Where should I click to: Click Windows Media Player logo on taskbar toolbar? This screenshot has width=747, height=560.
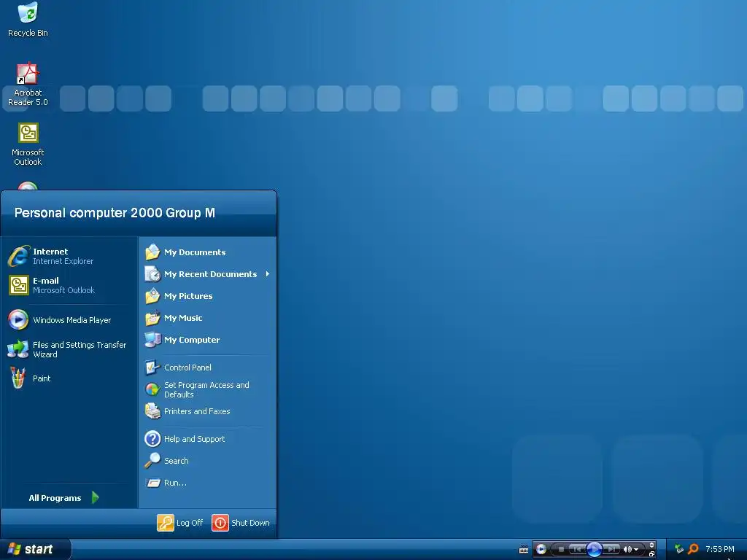pyautogui.click(x=541, y=550)
